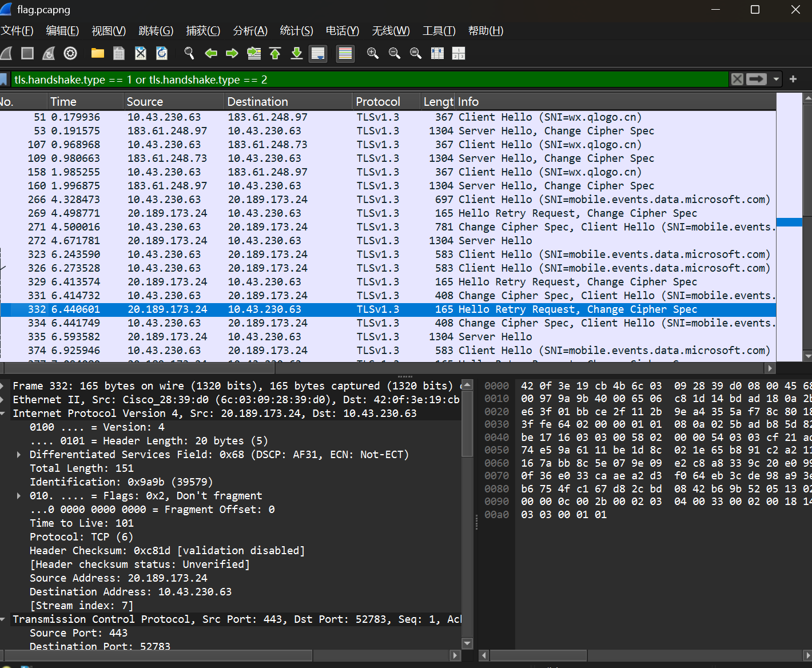Click the zoom out icon

[395, 53]
